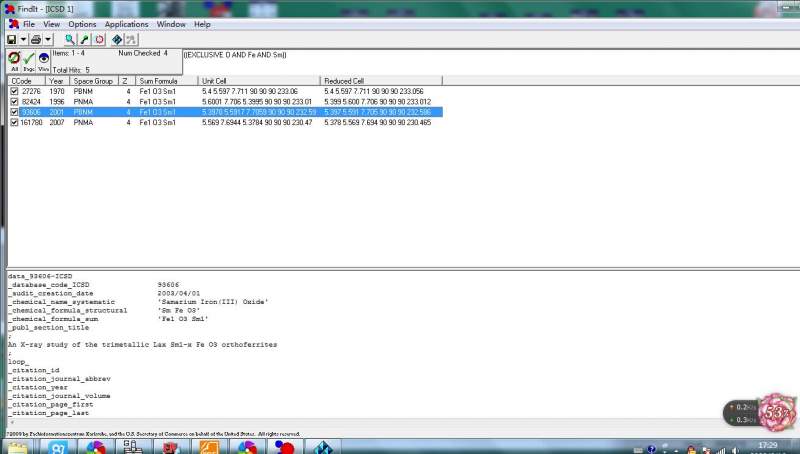Click the Reduced Cell column header
Image resolution: width=800 pixels, height=454 pixels.
pos(381,81)
